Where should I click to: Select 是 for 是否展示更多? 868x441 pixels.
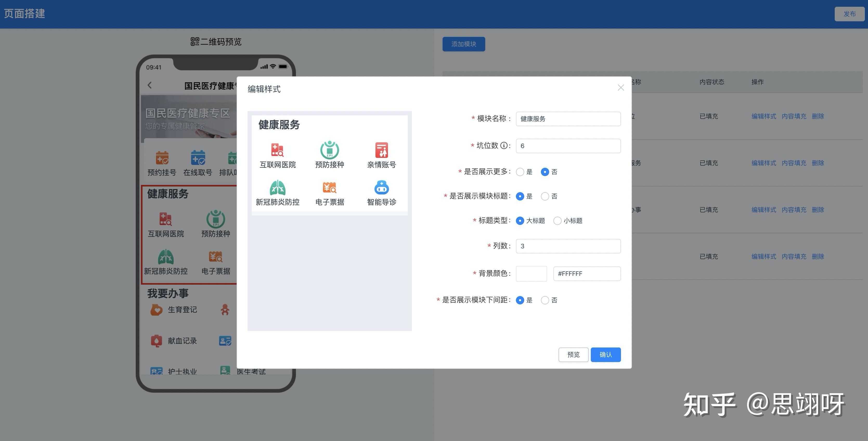click(520, 172)
